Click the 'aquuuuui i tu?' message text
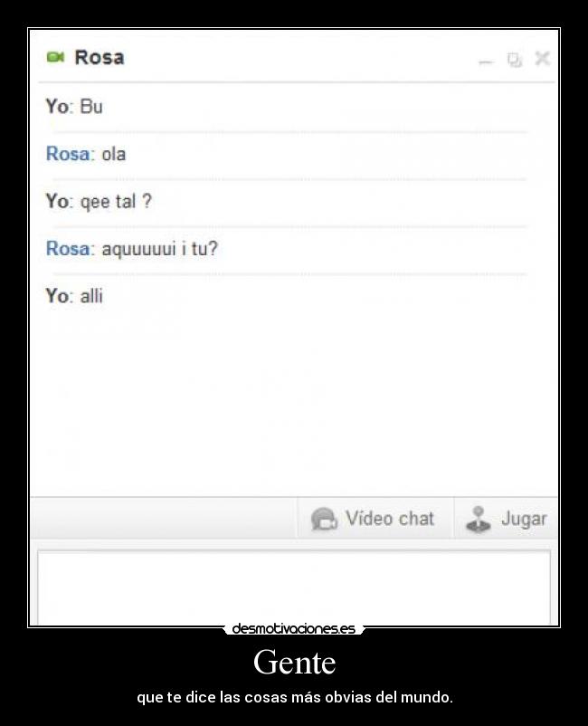The height and width of the screenshot is (726, 588). pyautogui.click(x=159, y=249)
